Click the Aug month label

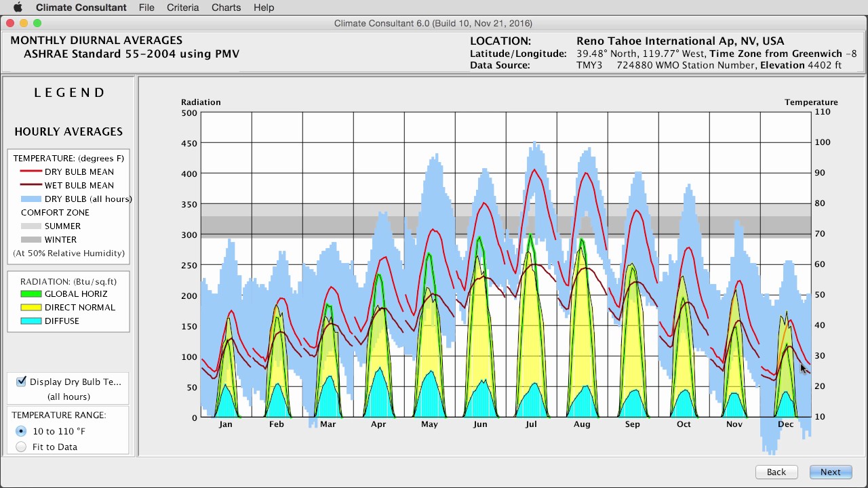(582, 424)
